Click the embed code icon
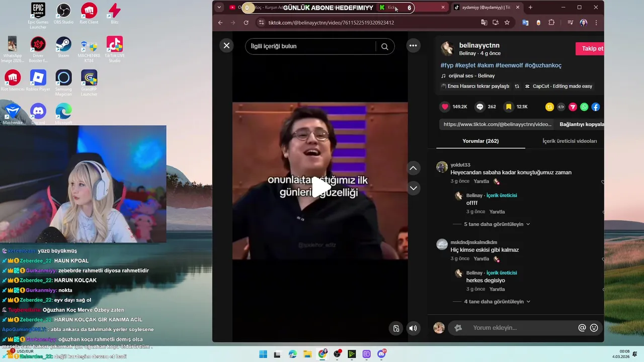Screen dimensions: 644x362 561,107
